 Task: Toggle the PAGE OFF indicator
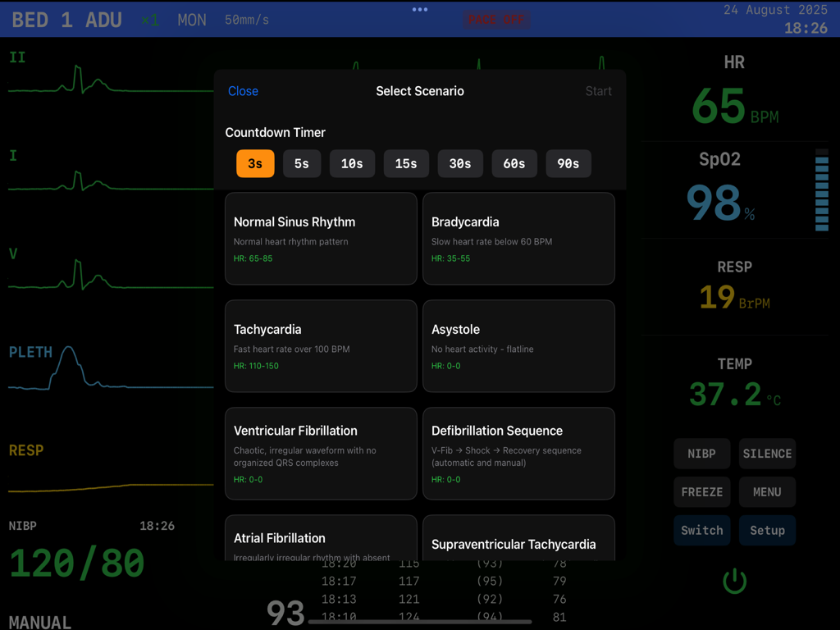496,19
